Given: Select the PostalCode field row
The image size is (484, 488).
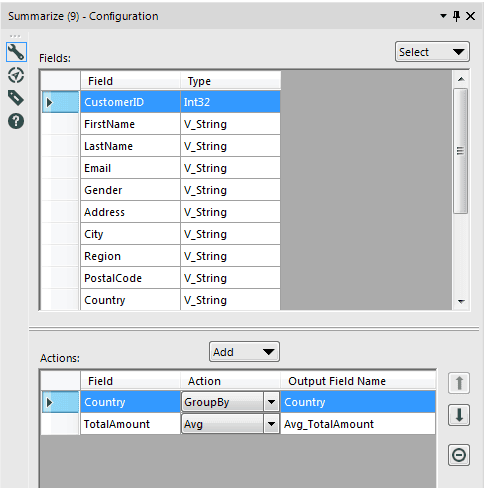Looking at the screenshot, I should pyautogui.click(x=180, y=278).
